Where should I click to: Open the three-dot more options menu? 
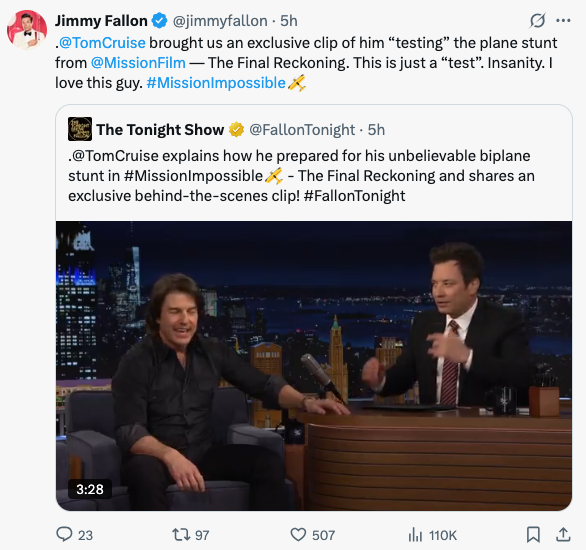tap(563, 21)
